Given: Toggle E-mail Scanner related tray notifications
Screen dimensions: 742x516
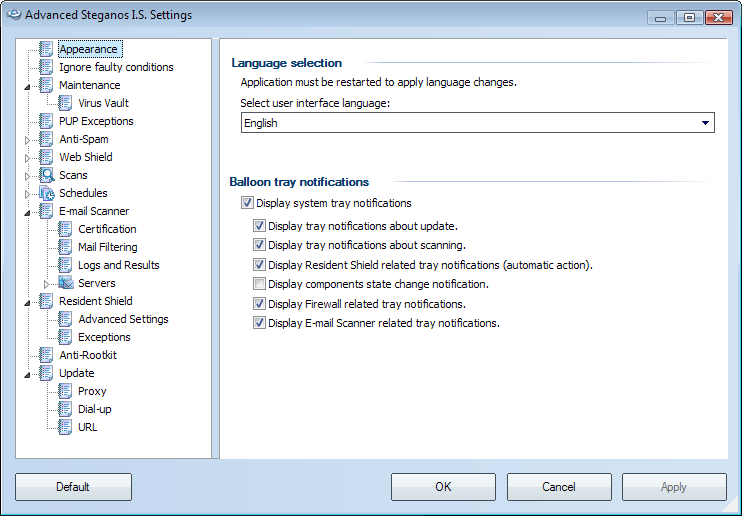Looking at the screenshot, I should [x=259, y=323].
